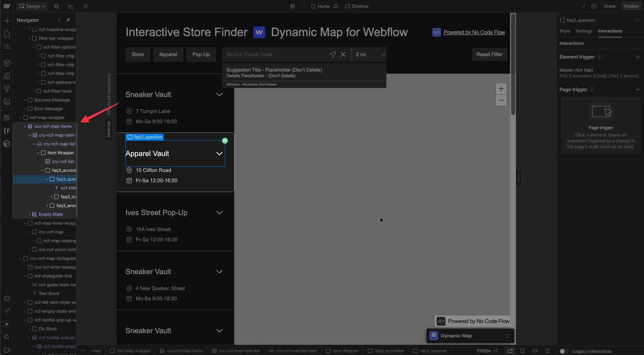
Task: Toggle the Legacy Interactions switch
Action: click(563, 351)
